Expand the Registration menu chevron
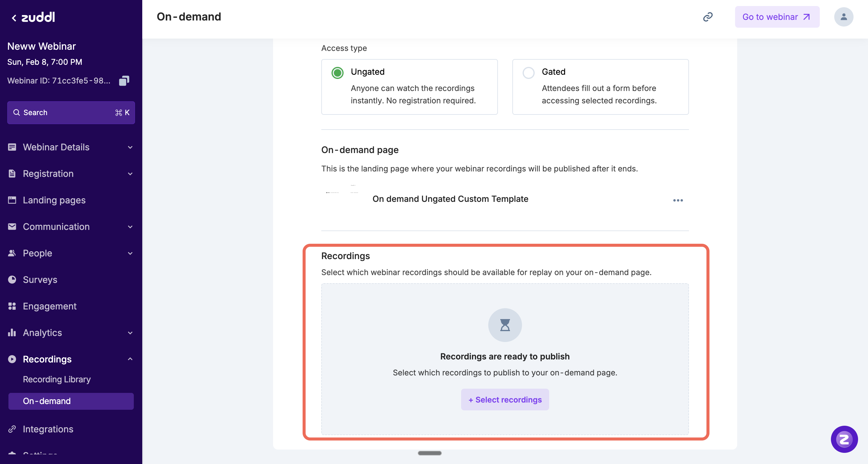 point(130,174)
